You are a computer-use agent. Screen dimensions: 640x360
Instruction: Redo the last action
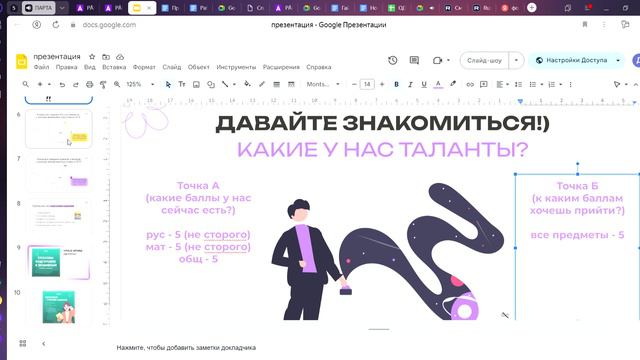[x=76, y=84]
